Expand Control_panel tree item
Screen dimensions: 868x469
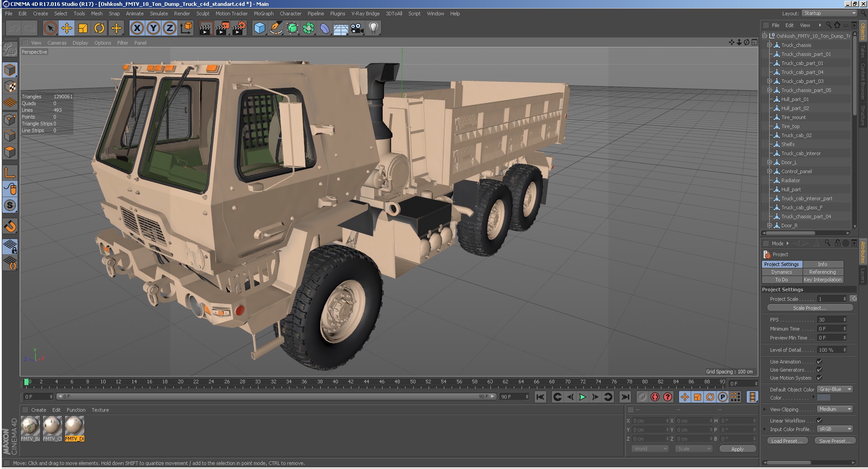click(x=769, y=171)
